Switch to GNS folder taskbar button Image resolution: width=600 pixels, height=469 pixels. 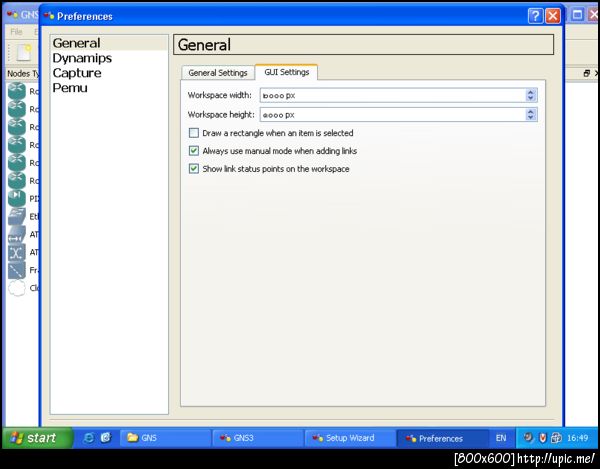tap(166, 438)
